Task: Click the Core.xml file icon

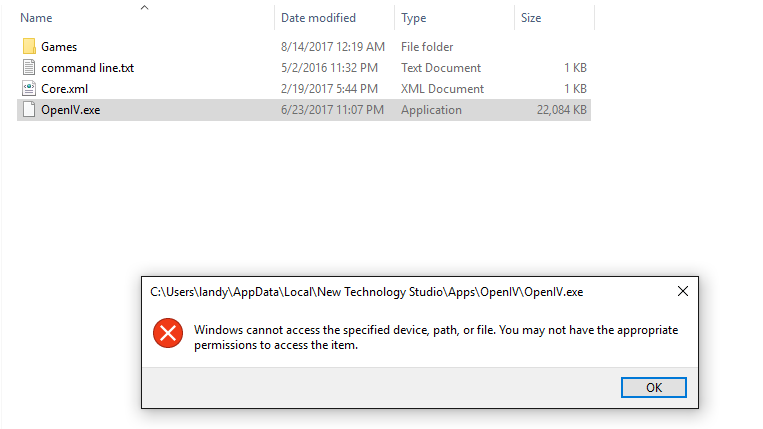Action: pyautogui.click(x=28, y=89)
